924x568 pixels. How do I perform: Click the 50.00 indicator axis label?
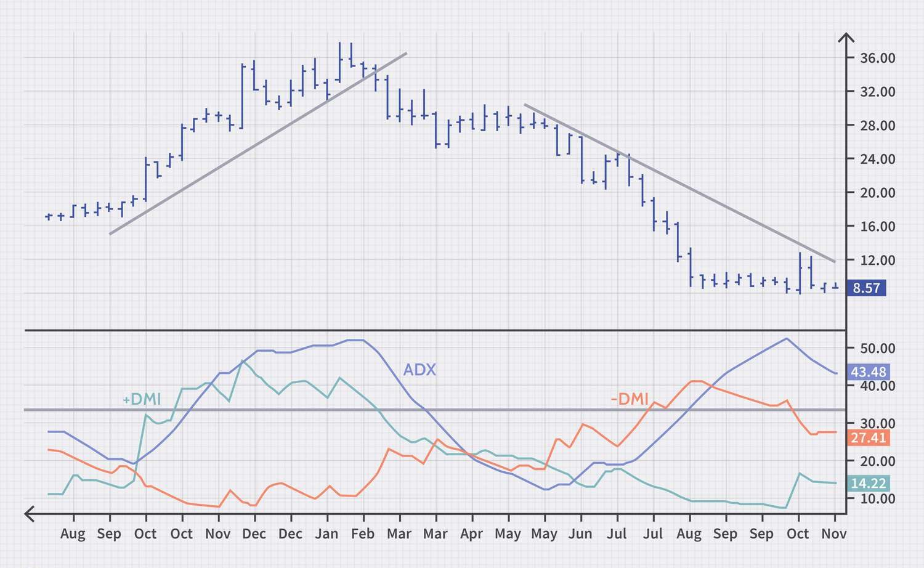[x=878, y=348]
